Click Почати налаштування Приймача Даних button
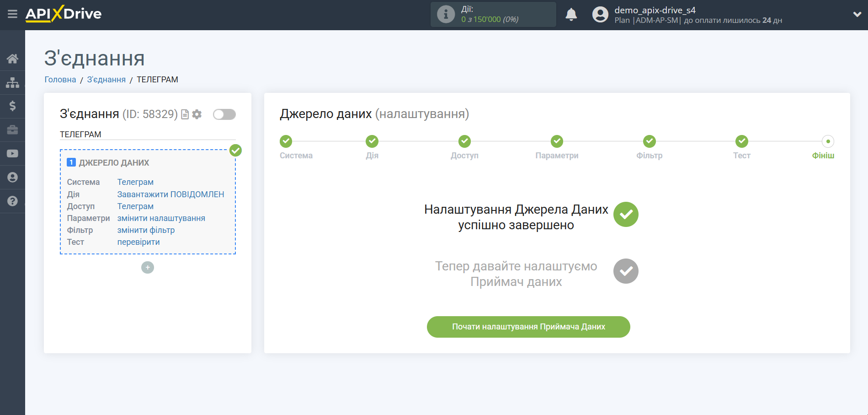Viewport: 868px width, 415px height. pos(528,327)
